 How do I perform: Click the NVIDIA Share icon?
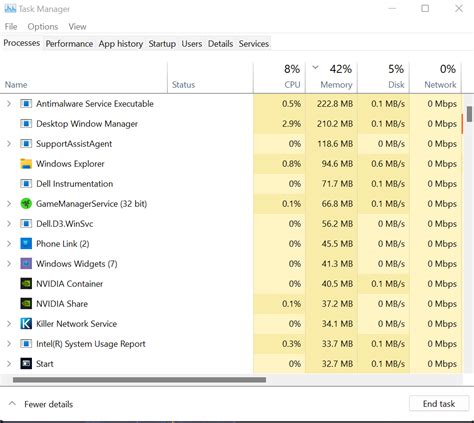pos(26,304)
